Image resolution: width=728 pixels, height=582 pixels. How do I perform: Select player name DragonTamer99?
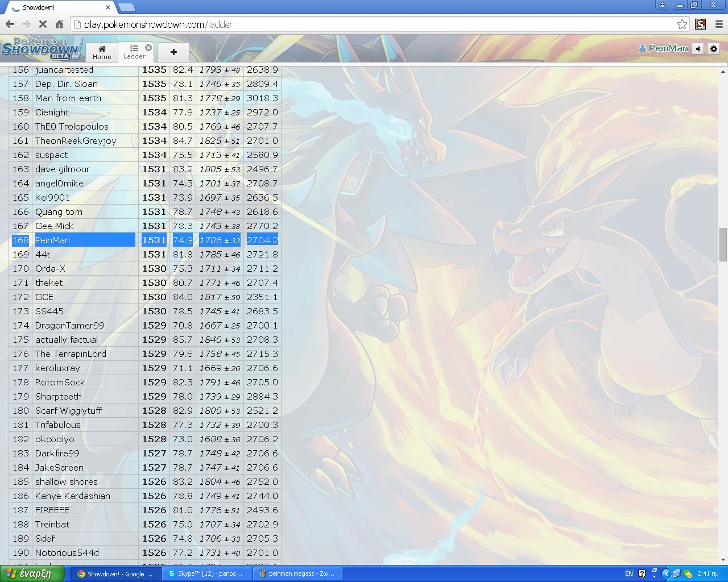[70, 325]
